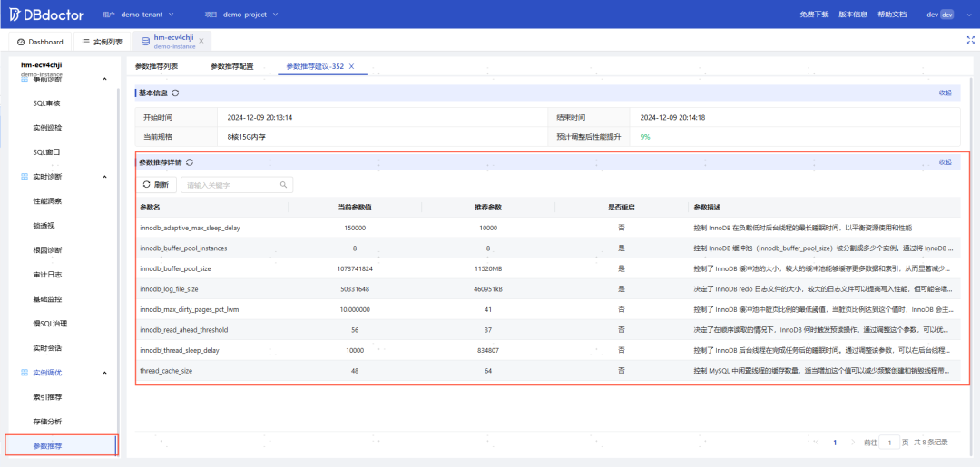Click the 1073741824 current value
Image resolution: width=980 pixels, height=467 pixels.
click(355, 268)
